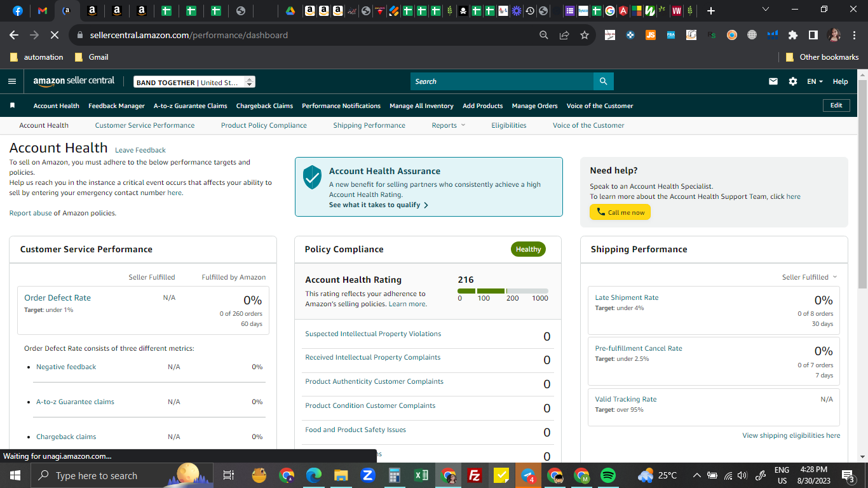The height and width of the screenshot is (488, 868).
Task: Click the magnifier search button in Seller Central
Action: pos(603,81)
